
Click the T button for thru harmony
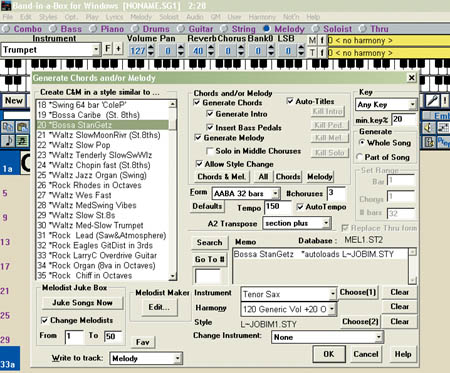(x=312, y=52)
